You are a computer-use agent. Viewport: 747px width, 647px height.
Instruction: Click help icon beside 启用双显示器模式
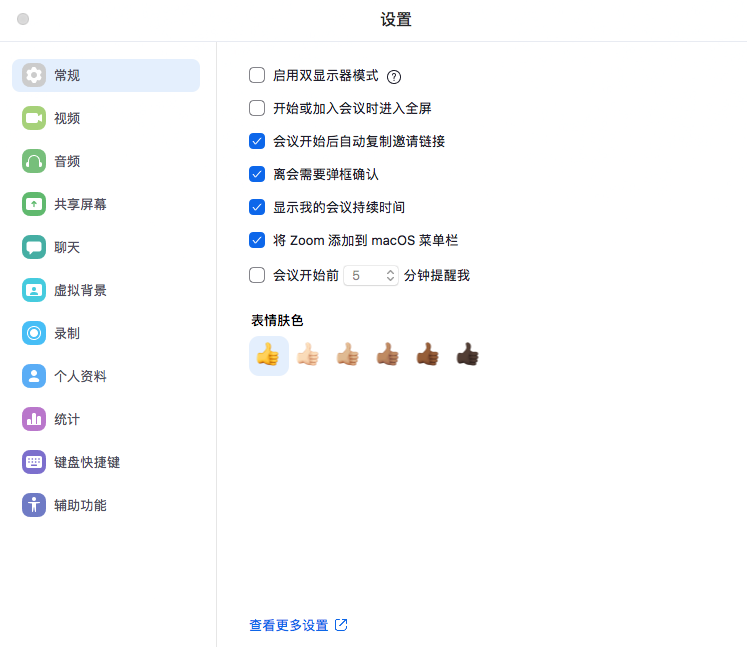(394, 77)
